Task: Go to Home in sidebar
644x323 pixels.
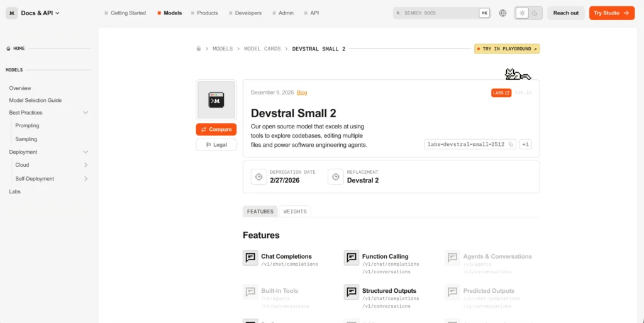Action: tap(16, 48)
